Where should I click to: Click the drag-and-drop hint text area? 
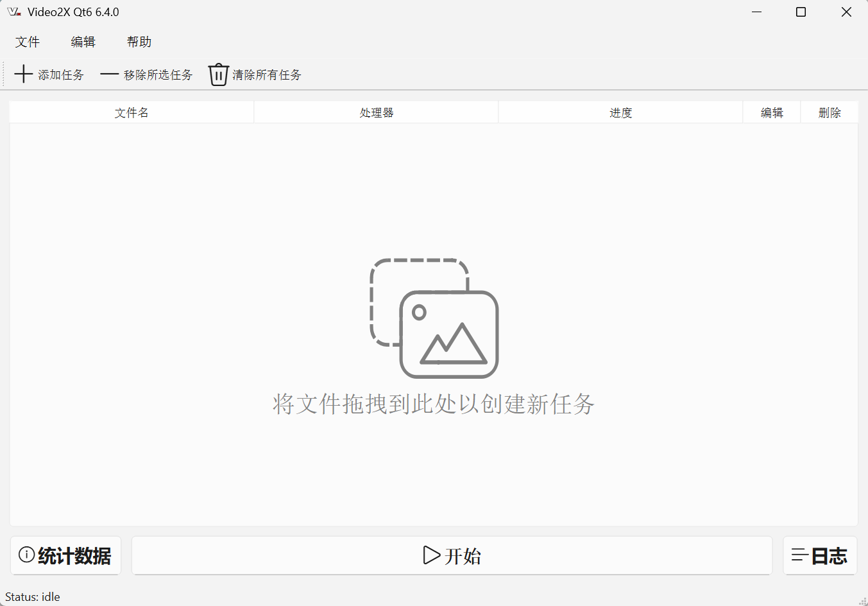[434, 405]
